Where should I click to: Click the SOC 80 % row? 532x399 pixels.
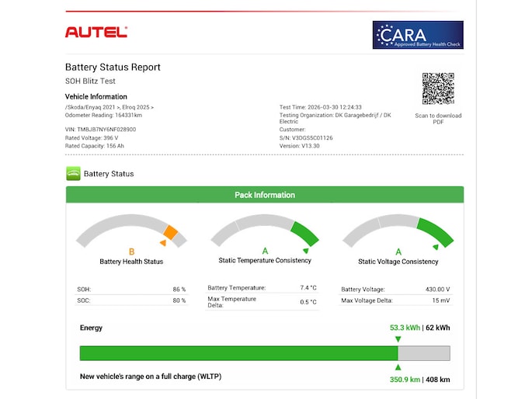tap(131, 300)
